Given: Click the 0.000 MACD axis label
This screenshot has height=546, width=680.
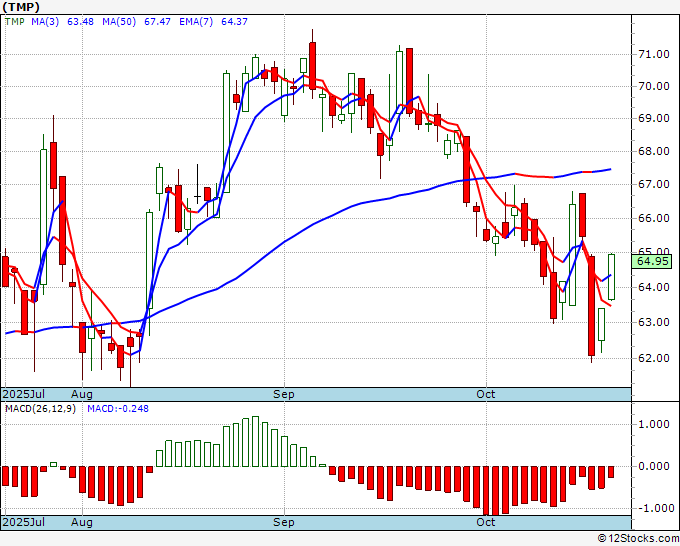Looking at the screenshot, I should [x=654, y=466].
